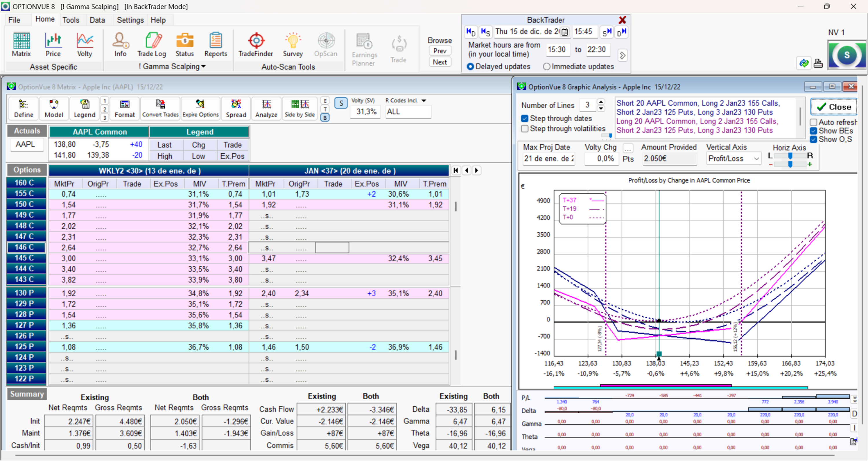Open account Info icon
The image size is (868, 461).
click(120, 45)
